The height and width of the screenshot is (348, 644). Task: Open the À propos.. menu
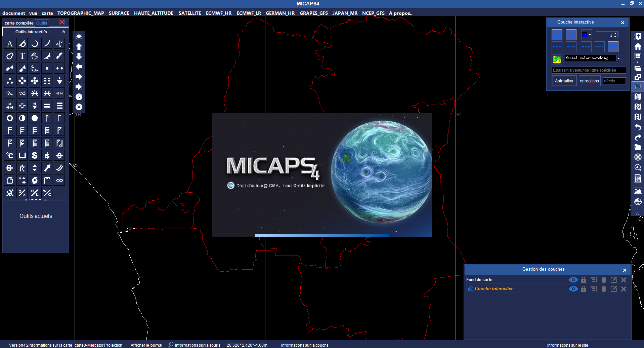click(400, 13)
